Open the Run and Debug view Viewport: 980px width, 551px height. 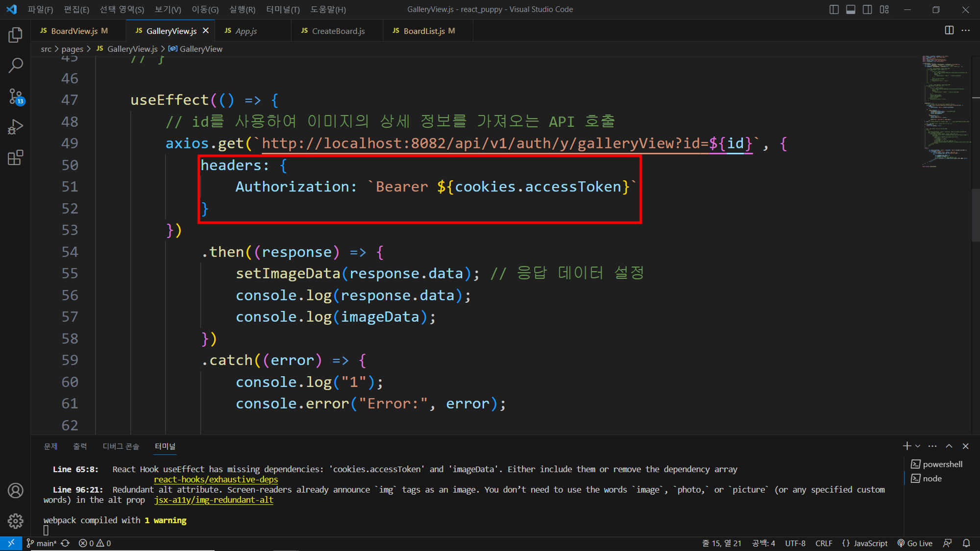tap(15, 127)
